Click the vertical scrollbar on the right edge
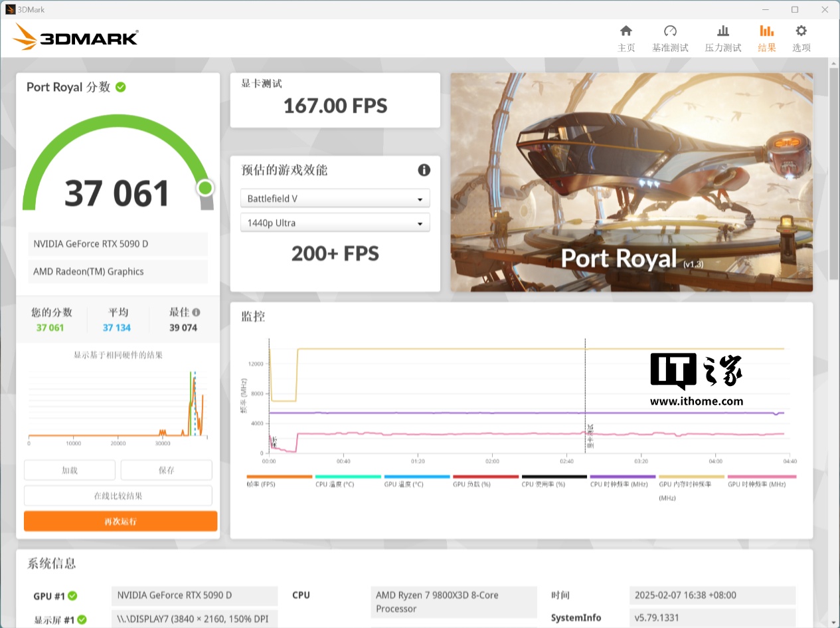This screenshot has height=628, width=840. (834, 179)
